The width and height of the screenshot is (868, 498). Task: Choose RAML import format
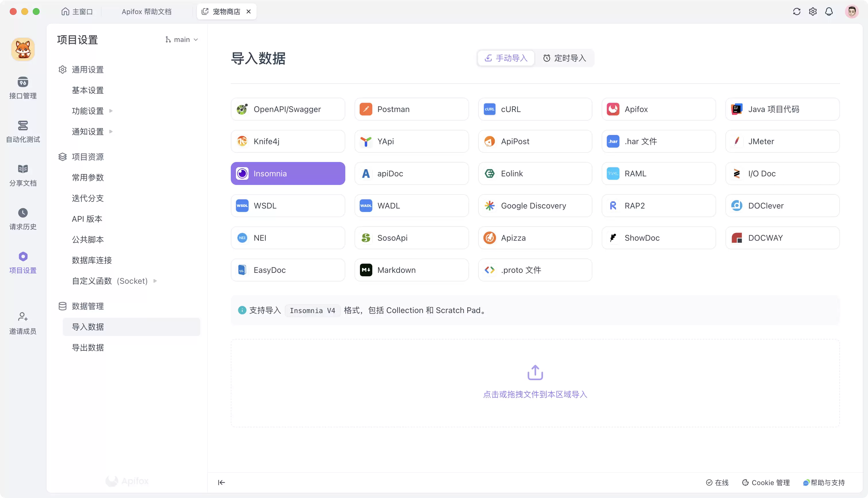click(658, 173)
